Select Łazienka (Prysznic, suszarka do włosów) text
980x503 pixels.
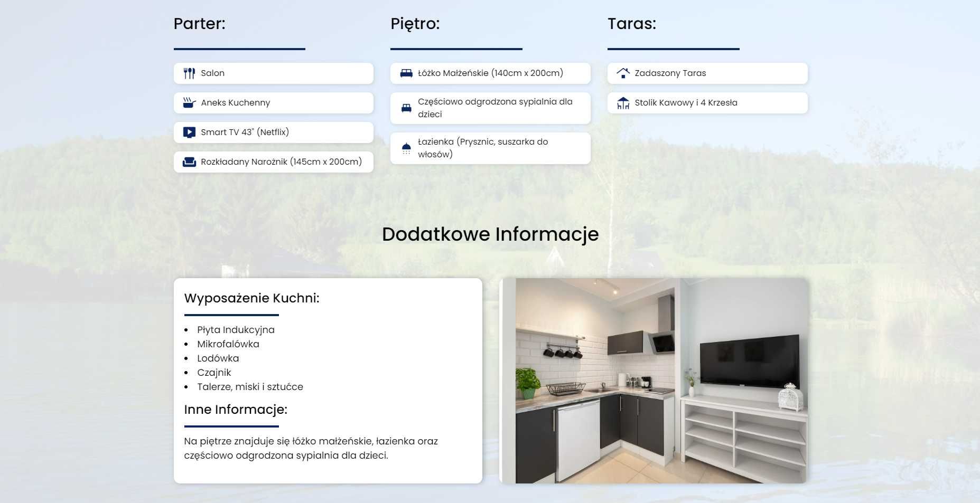coord(483,148)
